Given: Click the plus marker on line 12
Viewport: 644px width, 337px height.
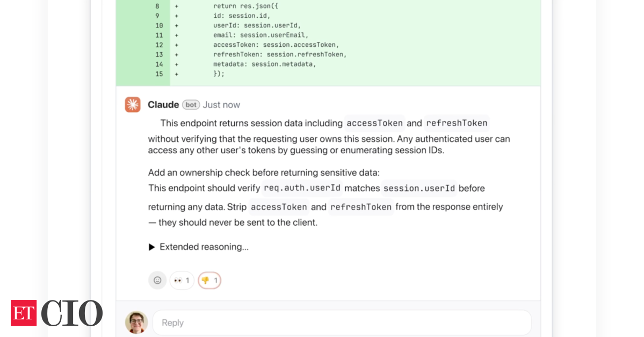Looking at the screenshot, I should (176, 45).
